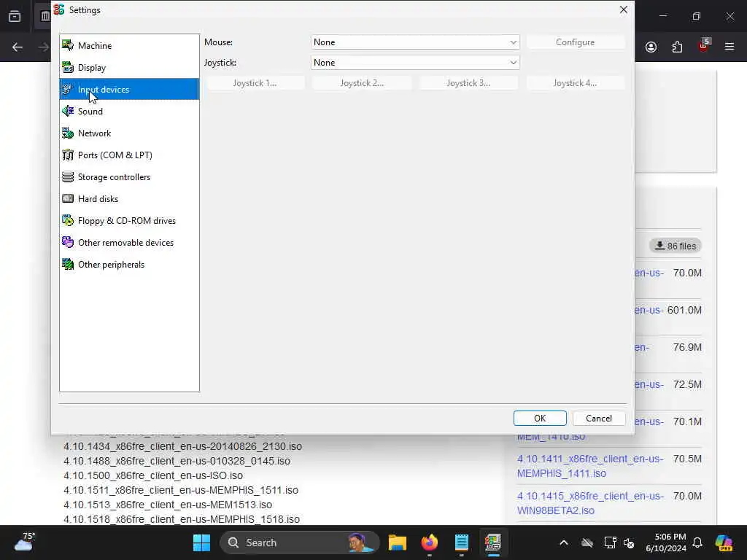Open the uBlock extension icon with badge
The height and width of the screenshot is (560, 747).
tap(704, 46)
